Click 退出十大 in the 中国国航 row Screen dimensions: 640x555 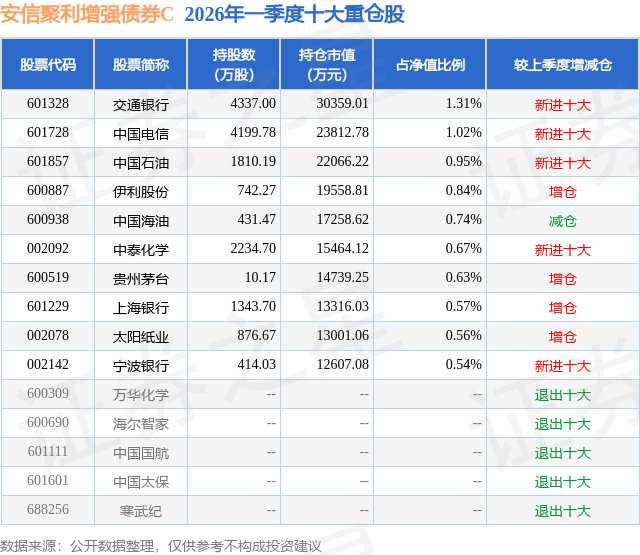pos(563,453)
